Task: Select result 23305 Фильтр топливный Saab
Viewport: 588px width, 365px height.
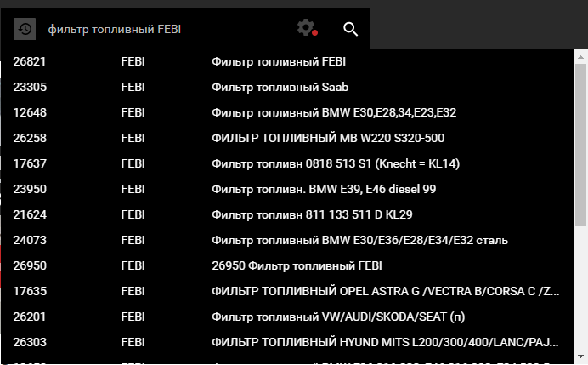Action: pyautogui.click(x=287, y=87)
